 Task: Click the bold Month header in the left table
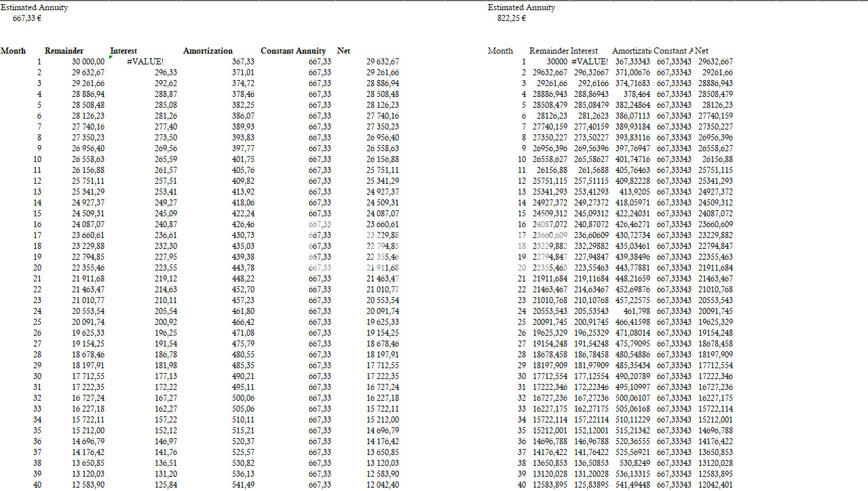[x=14, y=51]
